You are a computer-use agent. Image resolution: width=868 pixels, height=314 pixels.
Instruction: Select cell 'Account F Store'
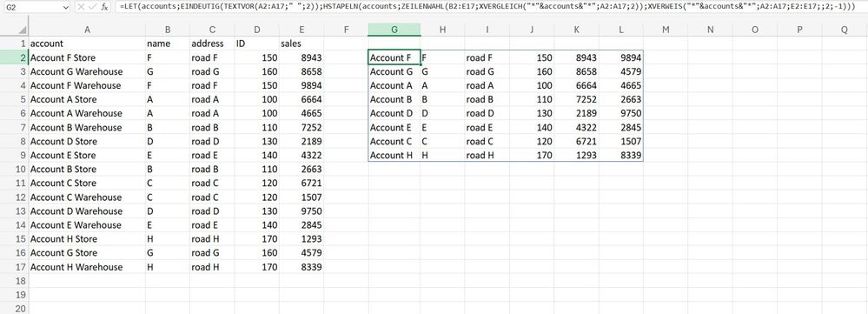87,57
